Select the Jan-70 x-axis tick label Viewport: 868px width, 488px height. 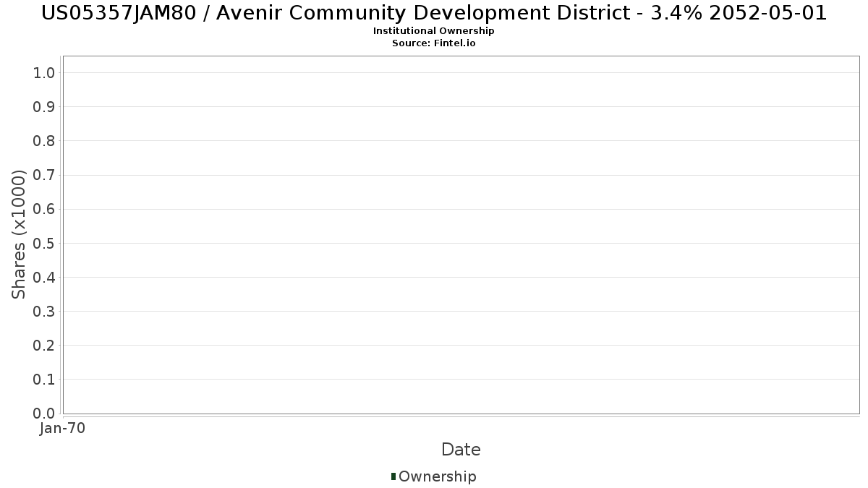click(63, 429)
